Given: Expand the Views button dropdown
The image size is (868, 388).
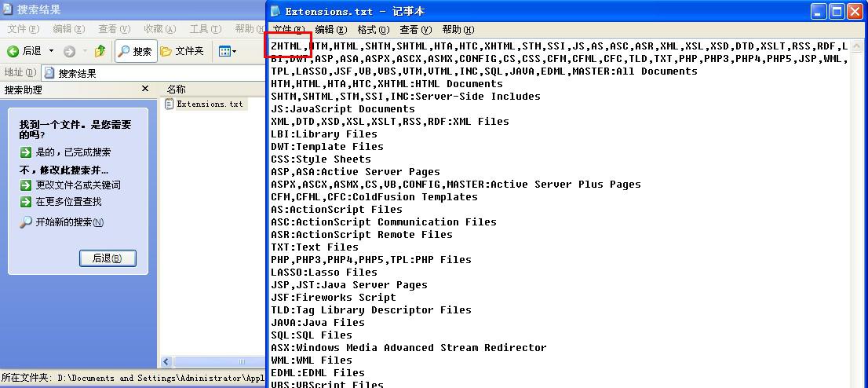Looking at the screenshot, I should point(234,51).
